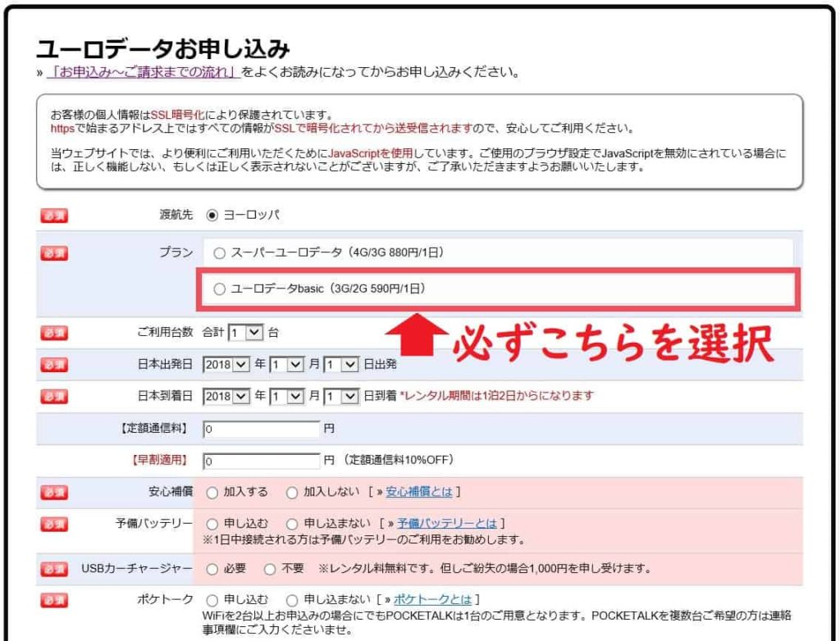Select 申し込まない for 予備バッテリー
This screenshot has width=840, height=641.
tap(292, 524)
